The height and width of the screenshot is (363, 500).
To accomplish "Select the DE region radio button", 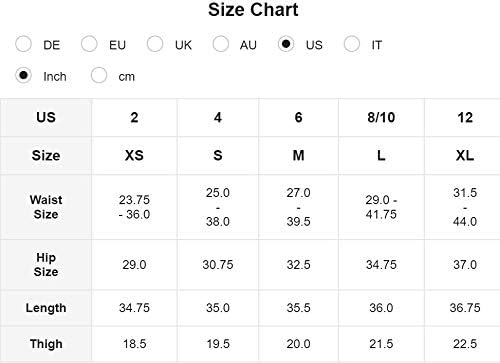I will [x=23, y=44].
